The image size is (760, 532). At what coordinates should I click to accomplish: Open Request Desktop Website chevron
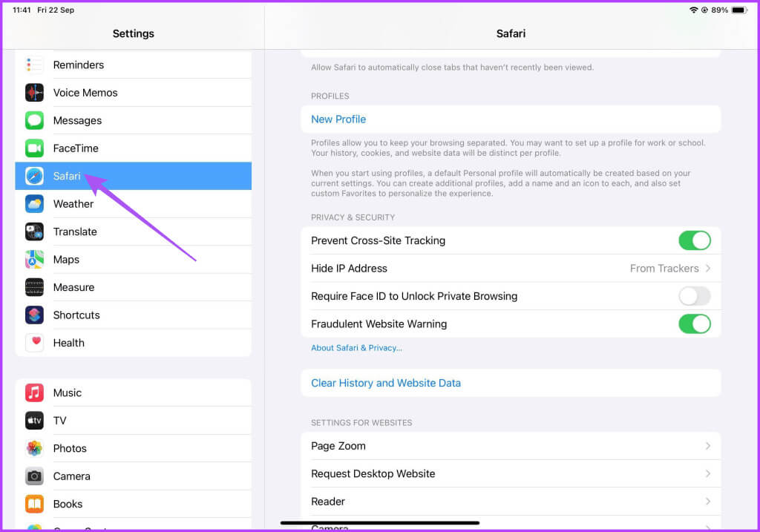coord(708,473)
